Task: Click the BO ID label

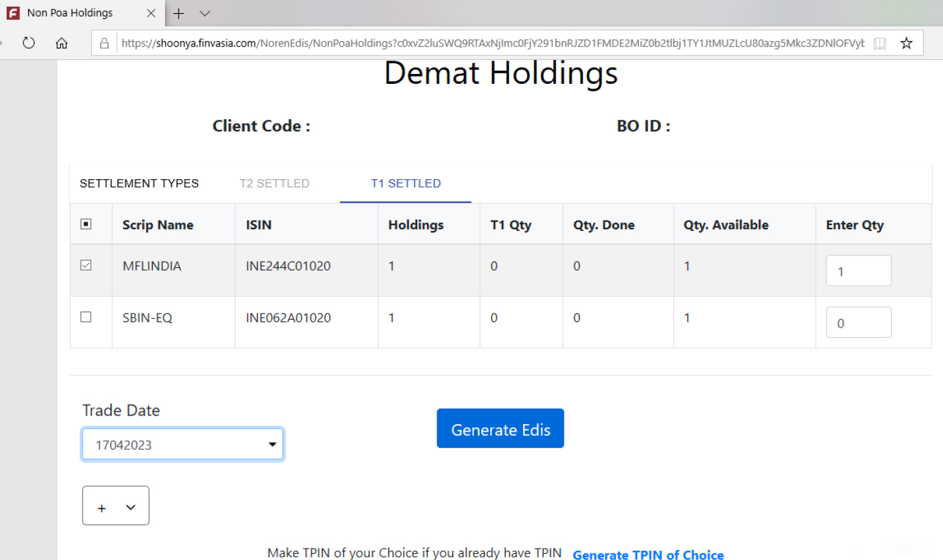Action: pyautogui.click(x=644, y=126)
